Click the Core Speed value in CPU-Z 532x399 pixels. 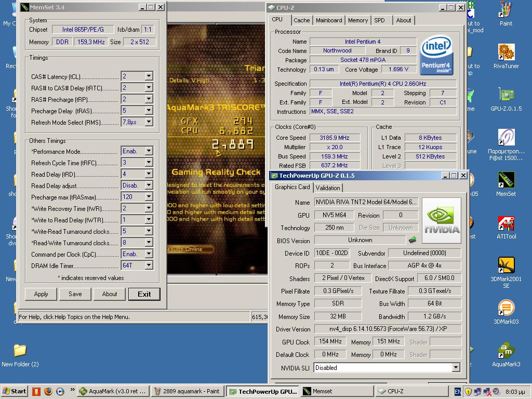335,138
